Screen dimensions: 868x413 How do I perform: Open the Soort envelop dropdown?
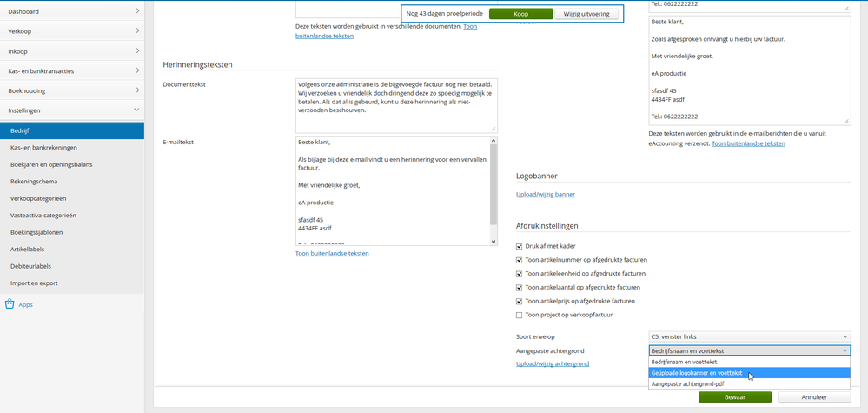(x=750, y=336)
